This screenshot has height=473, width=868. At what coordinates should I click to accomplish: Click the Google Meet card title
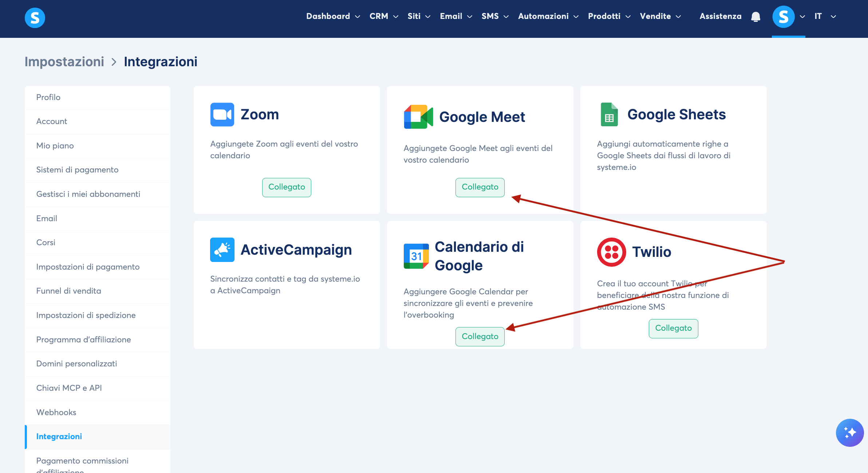point(482,117)
